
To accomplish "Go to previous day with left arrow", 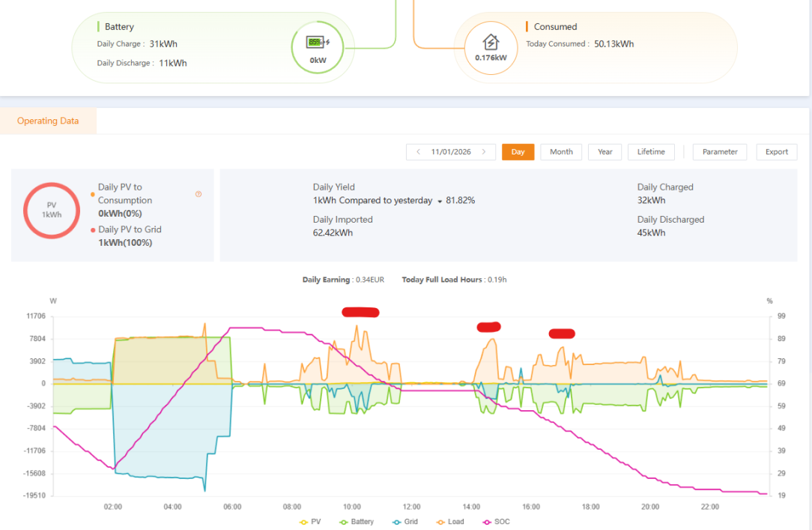I will click(x=419, y=151).
